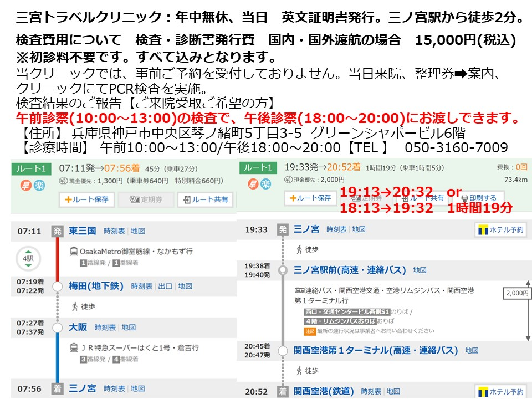Open the 大阪 station link
532x399 pixels.
78,327
